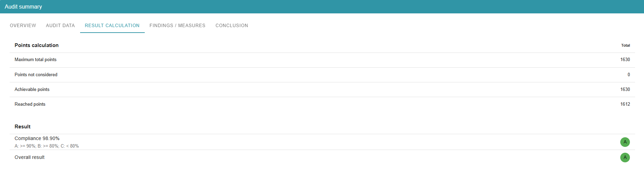The width and height of the screenshot is (644, 174).
Task: Click the green A badge for Compliance
Action: (625, 142)
